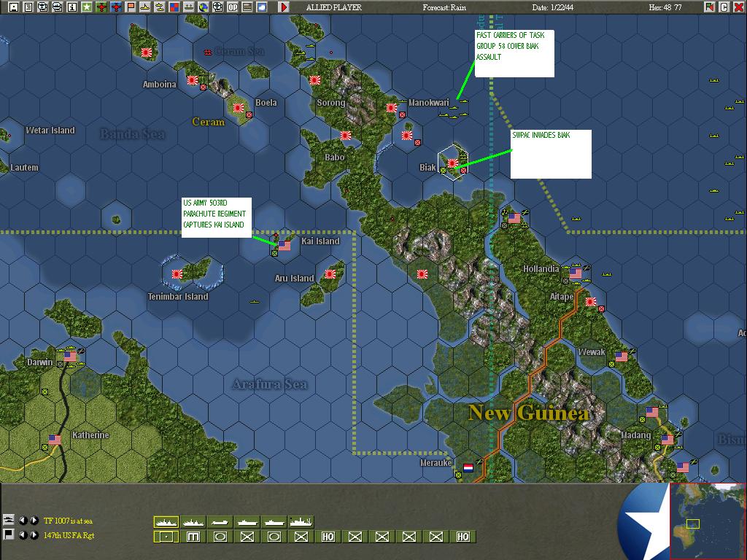Screen dimensions: 747x560
Task: Click the 'ALLIED PLAYER' label
Action: pos(334,7)
